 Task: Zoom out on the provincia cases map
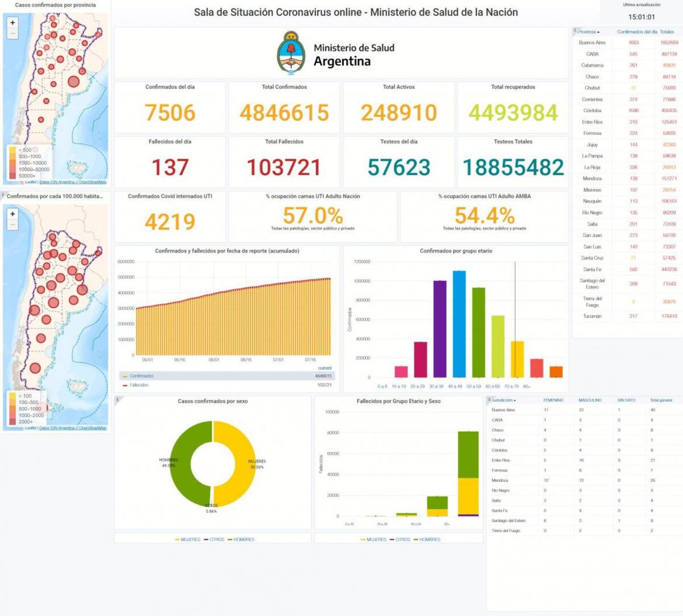point(13,34)
